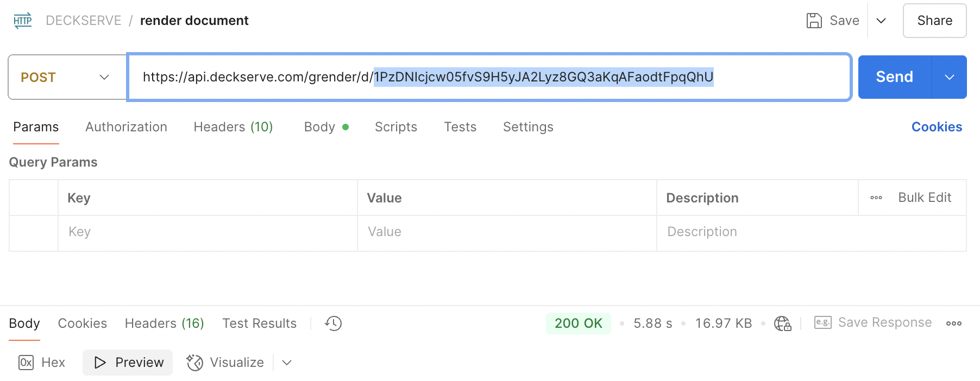
Task: Open response more options ellipsis
Action: 954,323
